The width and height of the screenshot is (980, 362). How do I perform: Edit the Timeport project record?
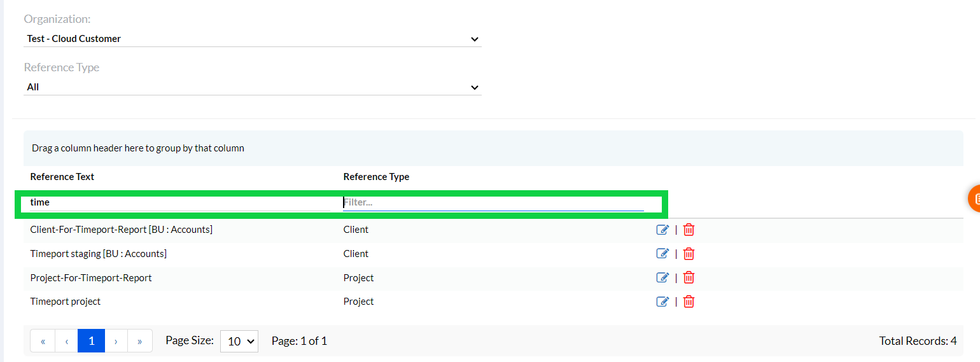(x=662, y=302)
